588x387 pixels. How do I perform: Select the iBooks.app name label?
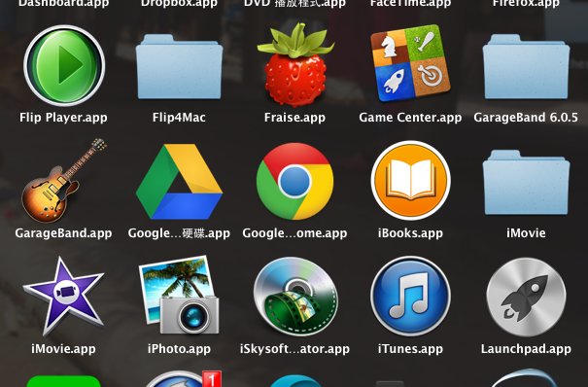[410, 233]
